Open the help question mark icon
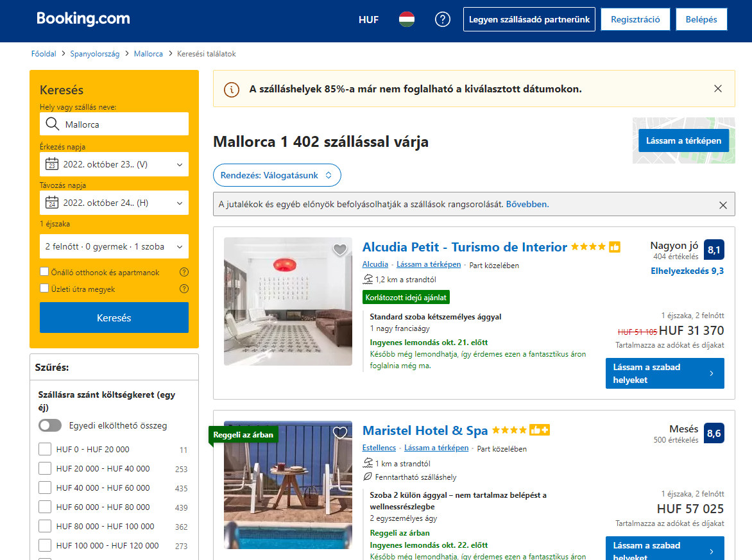Screen dimensions: 752x560 click(x=442, y=19)
